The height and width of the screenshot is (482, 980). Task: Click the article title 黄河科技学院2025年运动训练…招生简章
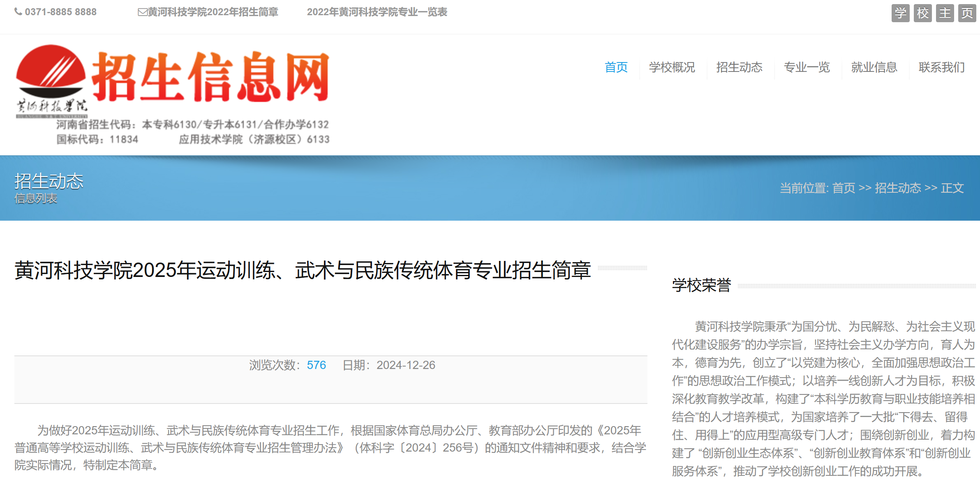[x=303, y=270]
